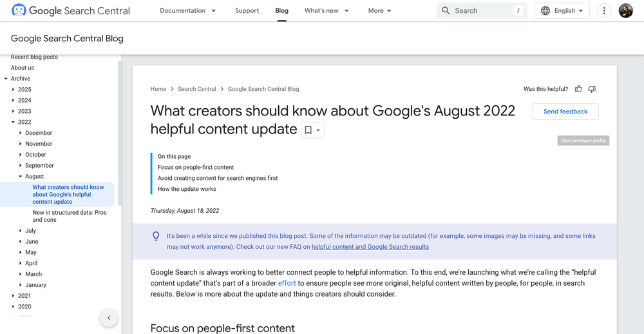
Task: Collapse the side navigation panel
Action: tap(109, 317)
